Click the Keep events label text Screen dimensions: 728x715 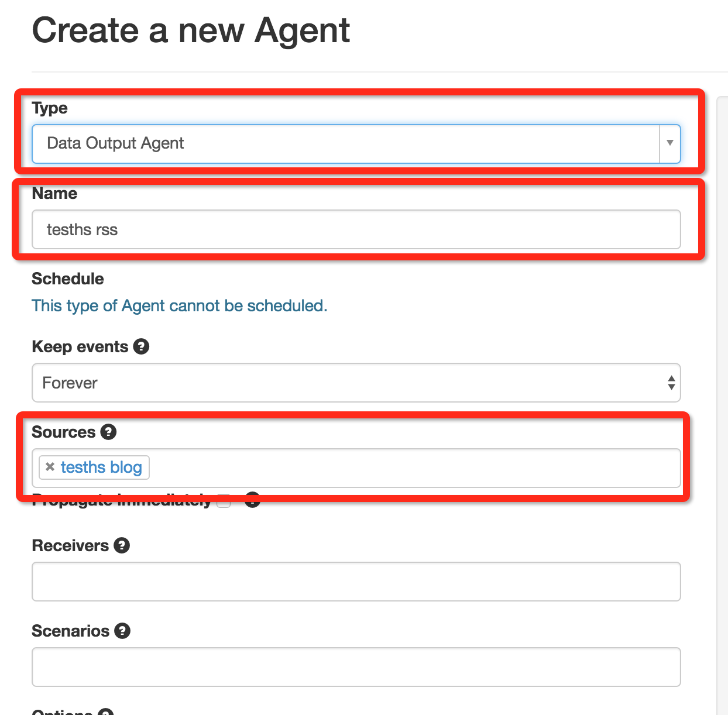click(x=80, y=346)
